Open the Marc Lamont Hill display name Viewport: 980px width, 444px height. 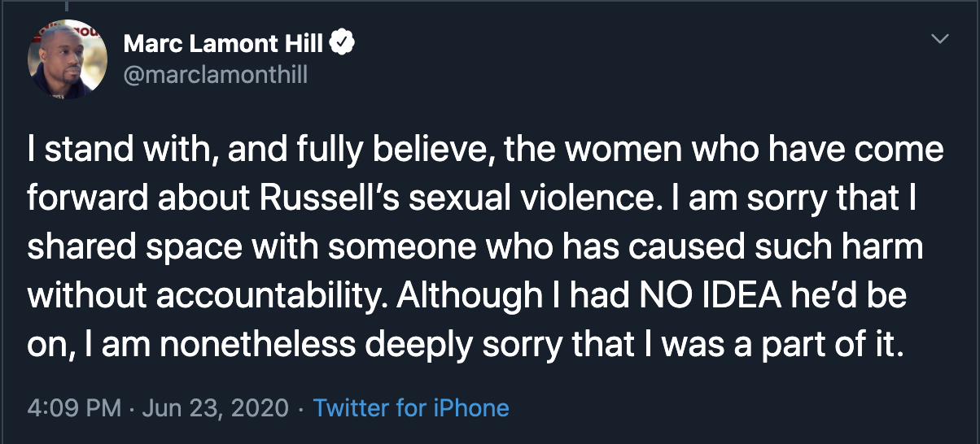[x=225, y=44]
